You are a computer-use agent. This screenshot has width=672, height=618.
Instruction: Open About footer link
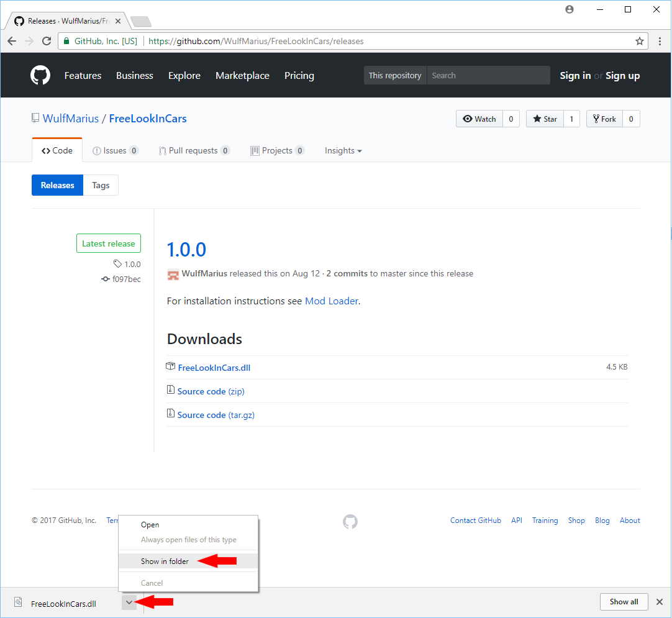pyautogui.click(x=630, y=520)
